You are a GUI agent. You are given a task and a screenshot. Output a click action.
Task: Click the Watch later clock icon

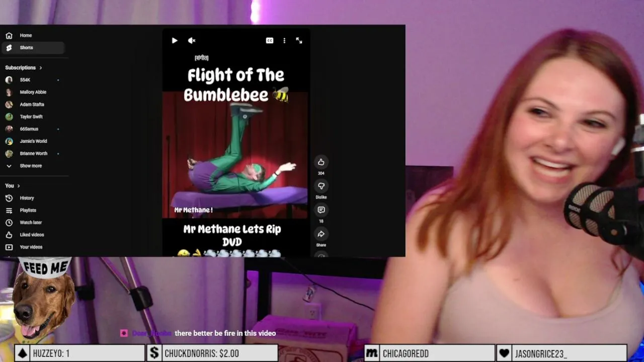(9, 223)
